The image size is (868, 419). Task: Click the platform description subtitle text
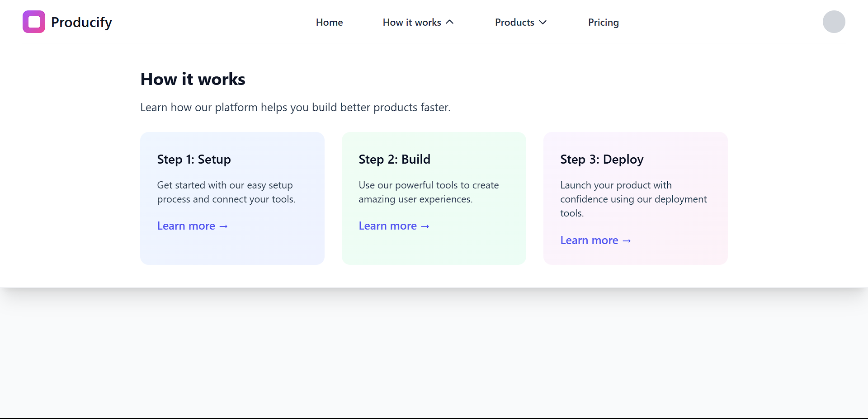(x=295, y=107)
